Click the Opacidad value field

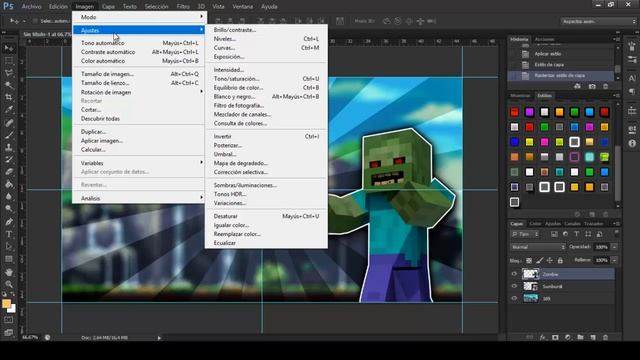(602, 247)
